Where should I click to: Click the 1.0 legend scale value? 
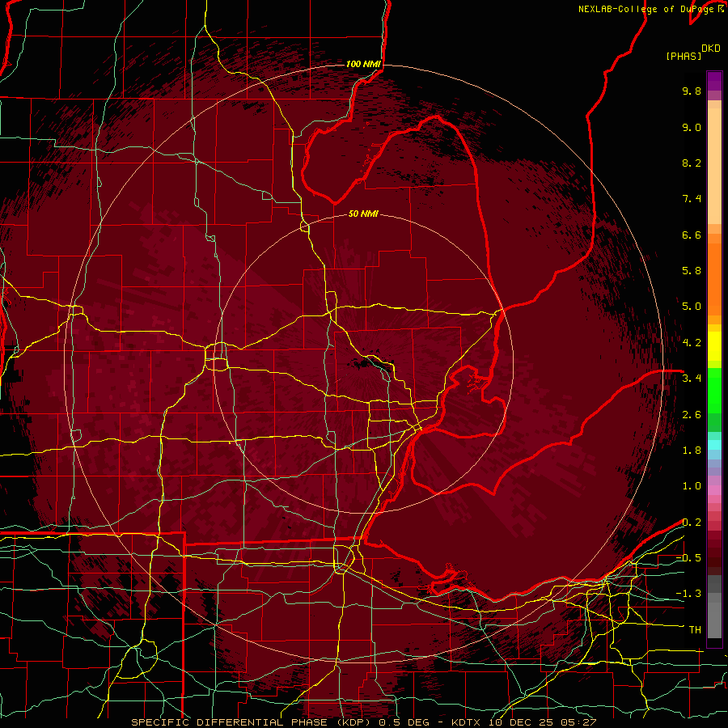click(692, 487)
